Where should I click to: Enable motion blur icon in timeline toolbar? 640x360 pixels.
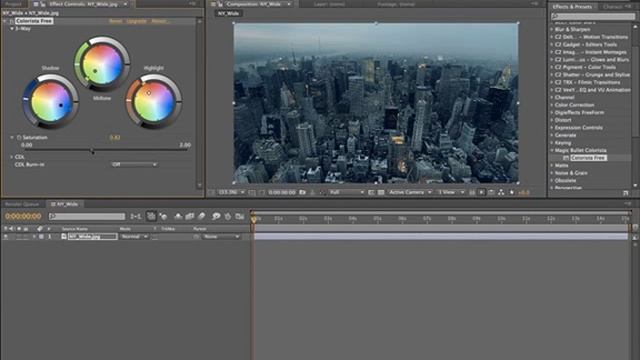point(202,216)
